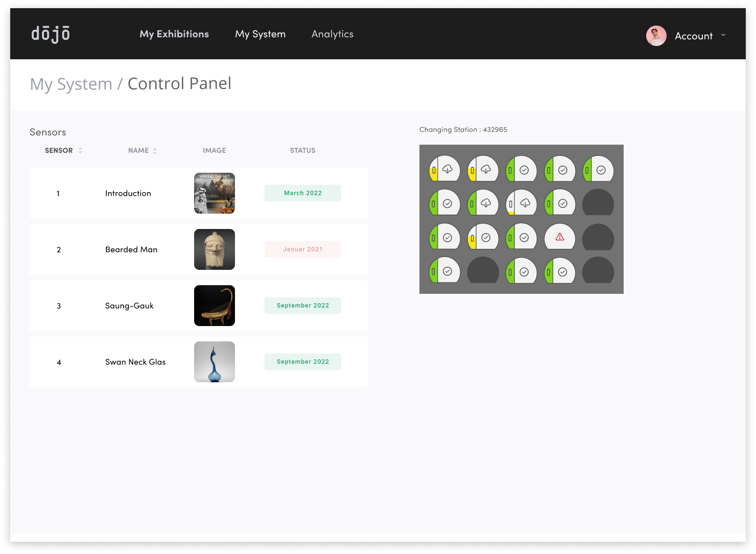Expand the Account dropdown chevron

coord(723,35)
